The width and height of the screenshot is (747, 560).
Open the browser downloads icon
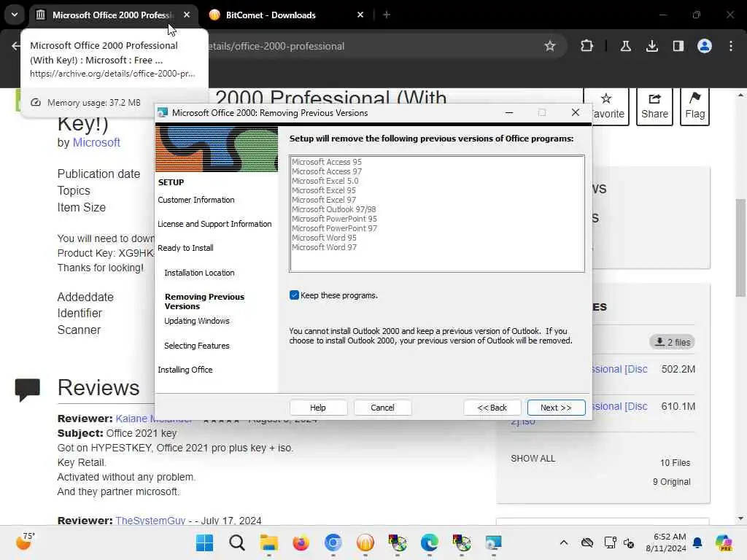[651, 46]
